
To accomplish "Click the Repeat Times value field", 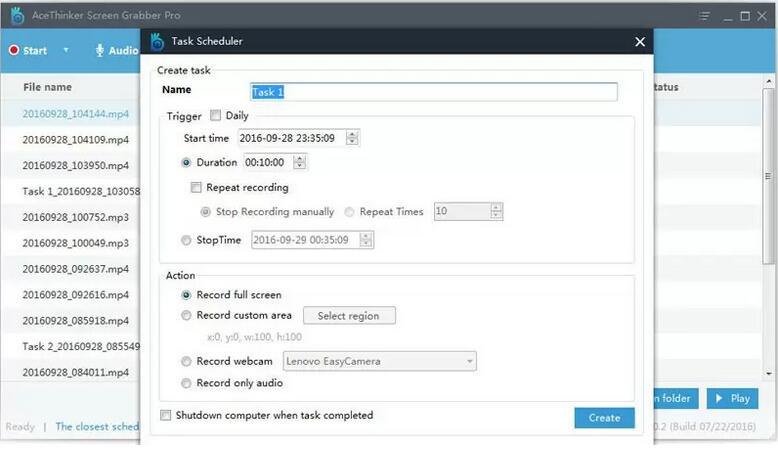I will [462, 211].
